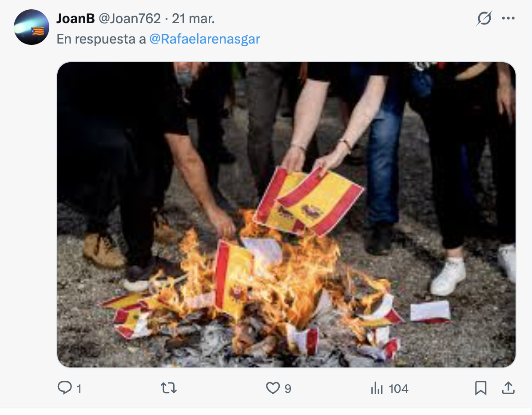Open the @Rafaelarenasgar mention link
The width and height of the screenshot is (532, 415).
pyautogui.click(x=205, y=39)
